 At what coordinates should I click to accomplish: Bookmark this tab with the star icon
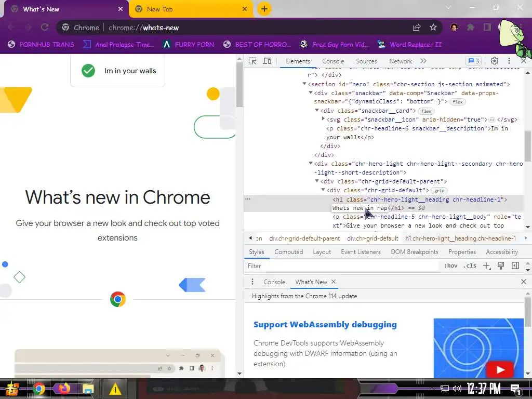point(433,28)
